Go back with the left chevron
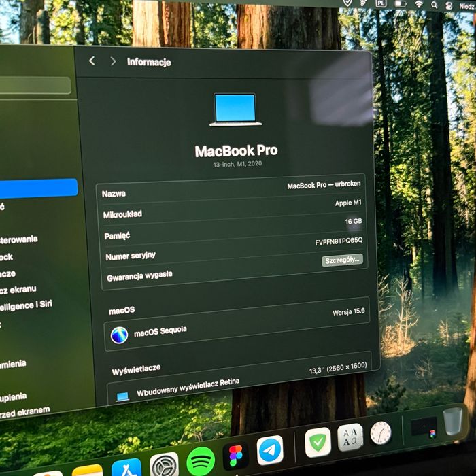This screenshot has height=476, width=476. pyautogui.click(x=92, y=61)
